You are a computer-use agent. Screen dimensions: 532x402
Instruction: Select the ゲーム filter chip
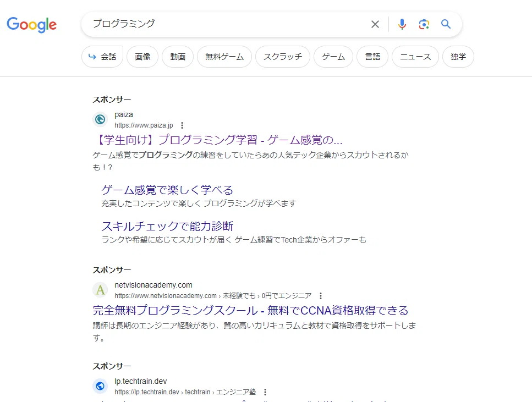pos(333,57)
